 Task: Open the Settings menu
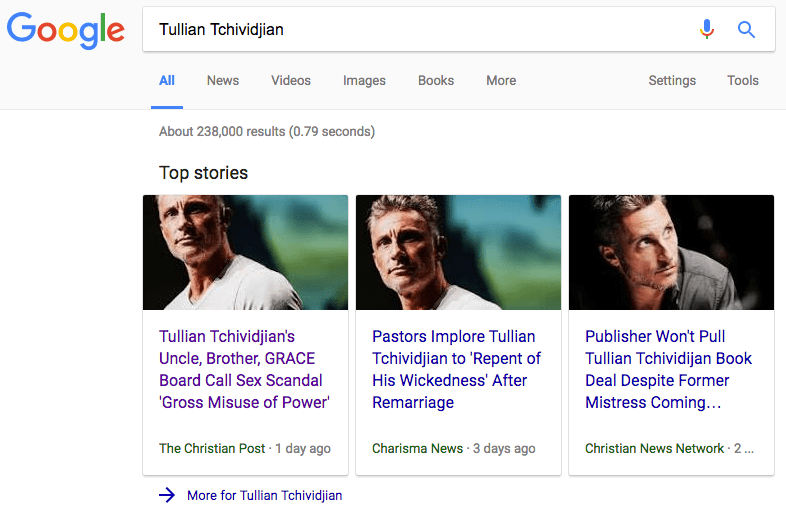(x=672, y=80)
